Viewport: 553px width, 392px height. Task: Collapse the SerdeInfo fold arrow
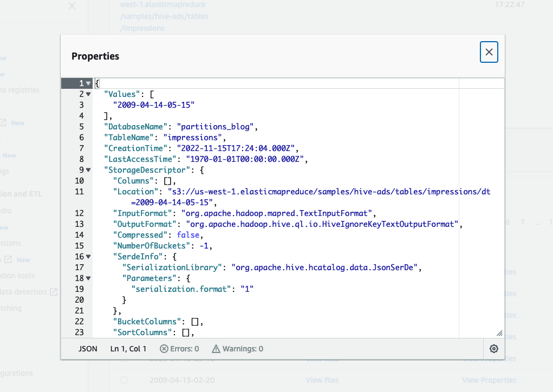[x=88, y=257]
